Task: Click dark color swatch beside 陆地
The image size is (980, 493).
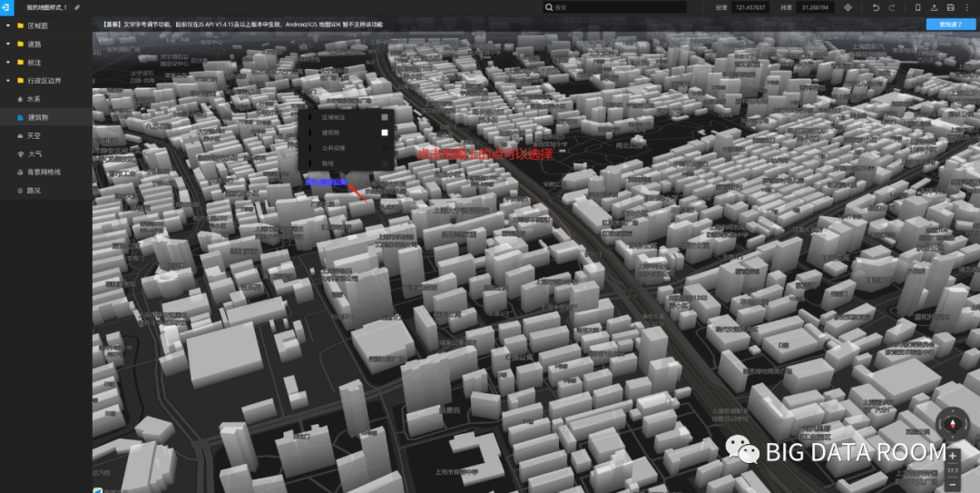Action: point(385,163)
